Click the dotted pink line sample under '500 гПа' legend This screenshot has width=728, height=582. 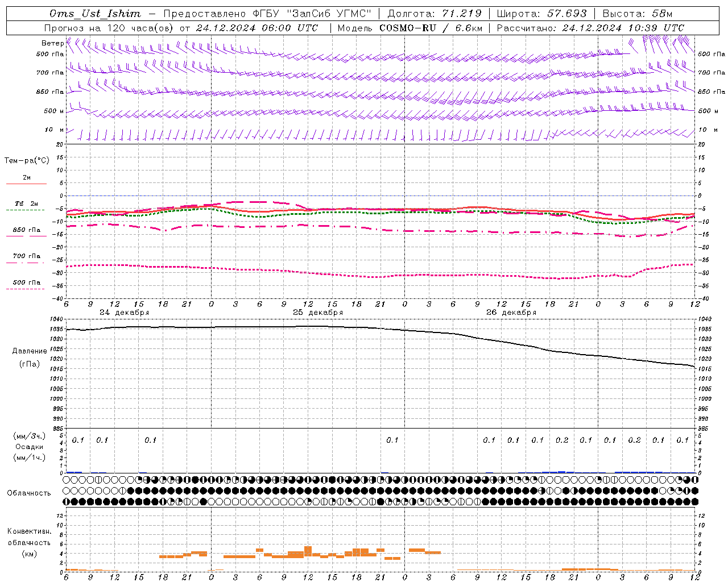pyautogui.click(x=26, y=289)
